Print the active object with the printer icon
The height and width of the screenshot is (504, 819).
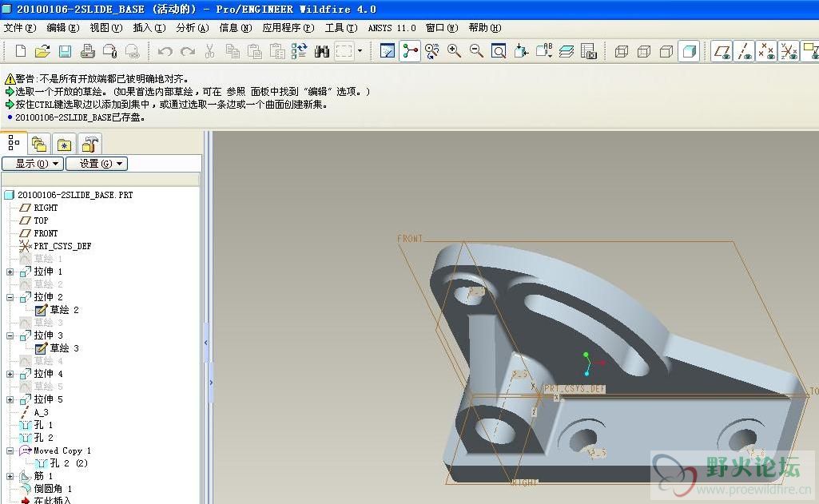click(87, 51)
